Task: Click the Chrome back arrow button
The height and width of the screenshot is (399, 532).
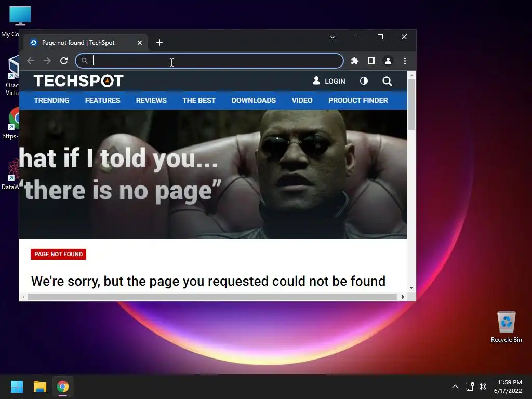Action: point(31,61)
